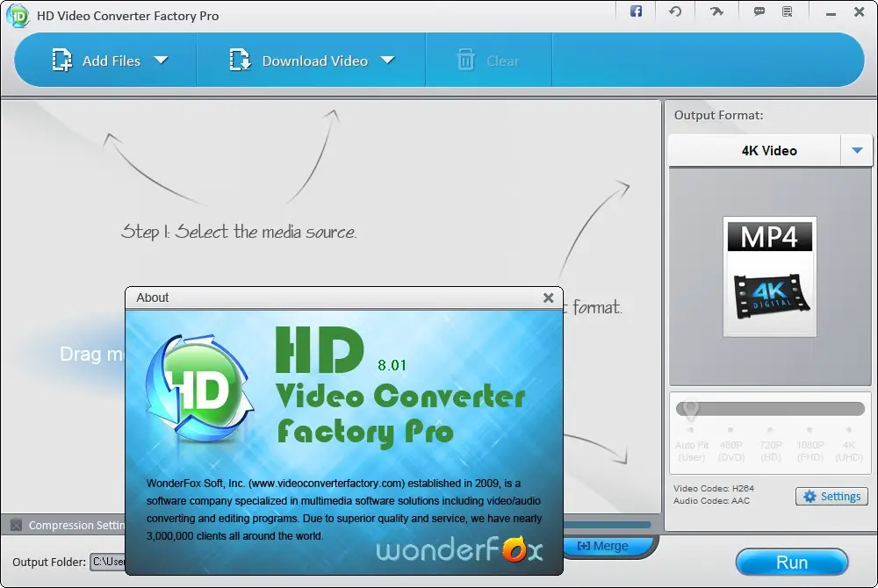The image size is (878, 588).
Task: Click the WonderFox Soft company description text
Action: click(x=344, y=510)
